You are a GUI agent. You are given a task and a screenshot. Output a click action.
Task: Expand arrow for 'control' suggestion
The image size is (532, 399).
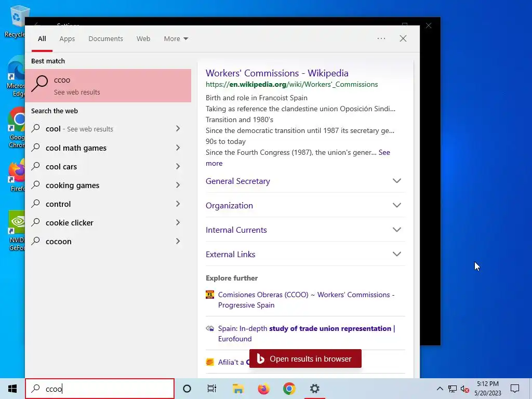tap(178, 204)
